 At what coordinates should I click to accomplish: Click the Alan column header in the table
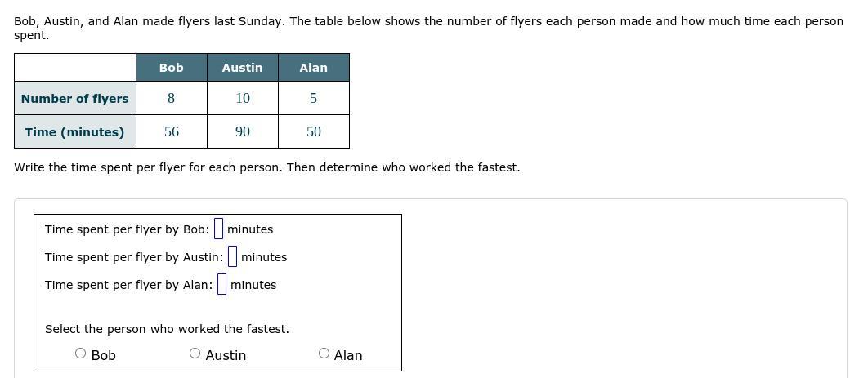coord(313,68)
